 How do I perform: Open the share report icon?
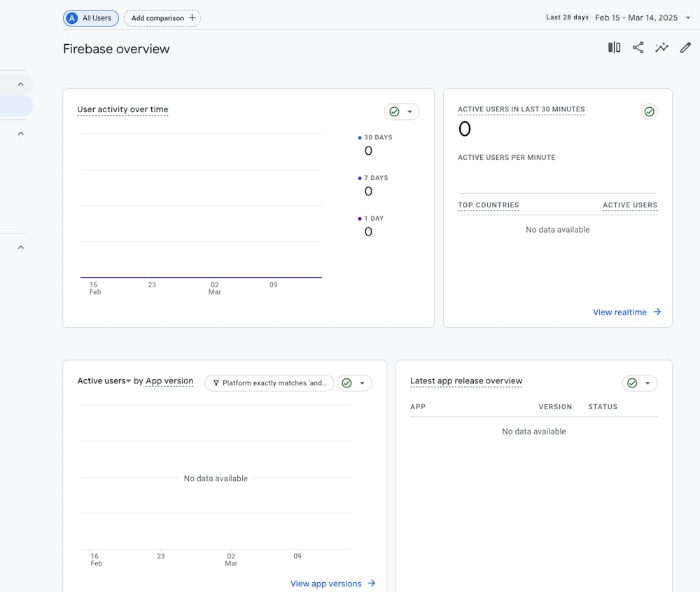coord(638,48)
